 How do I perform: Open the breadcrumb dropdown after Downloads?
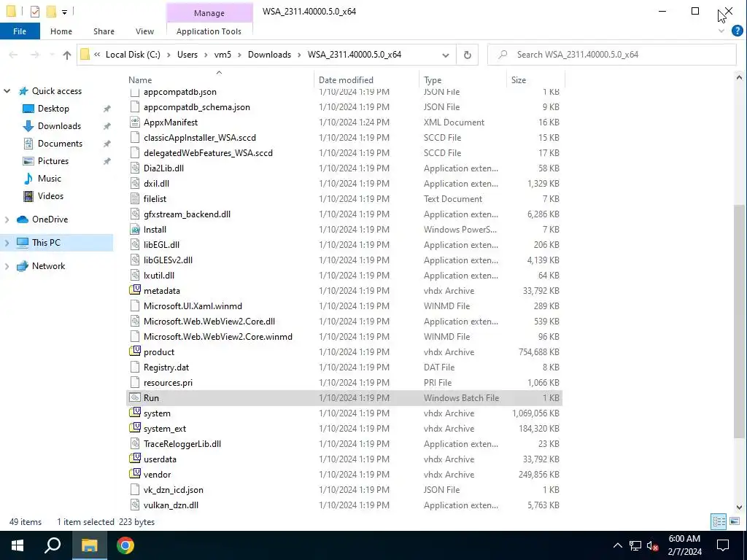(x=299, y=55)
